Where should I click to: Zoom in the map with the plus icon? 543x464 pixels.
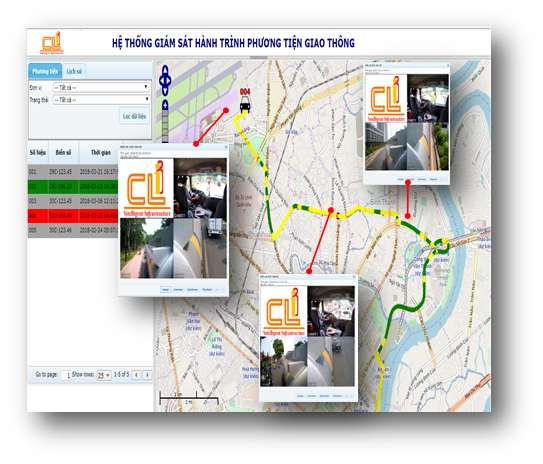click(x=165, y=105)
